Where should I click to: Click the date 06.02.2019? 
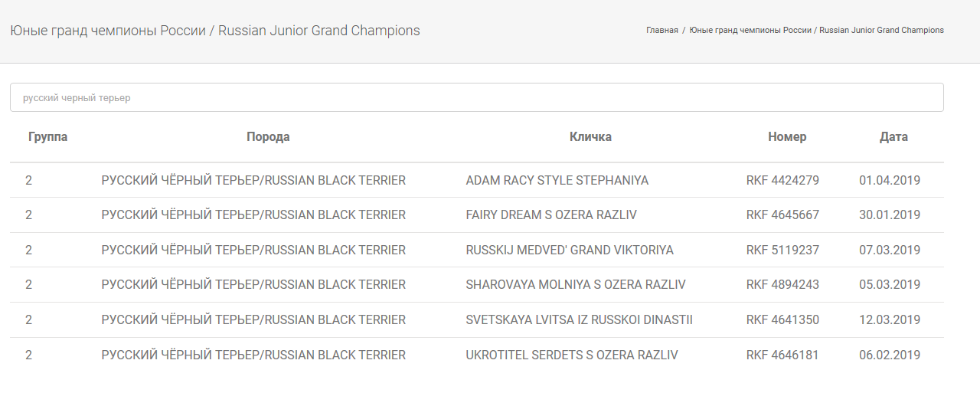(890, 355)
